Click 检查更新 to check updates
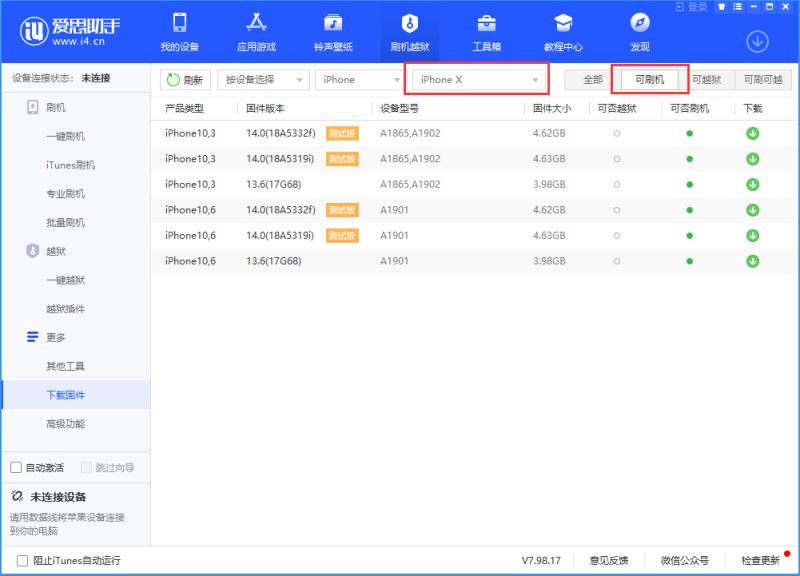 760,560
